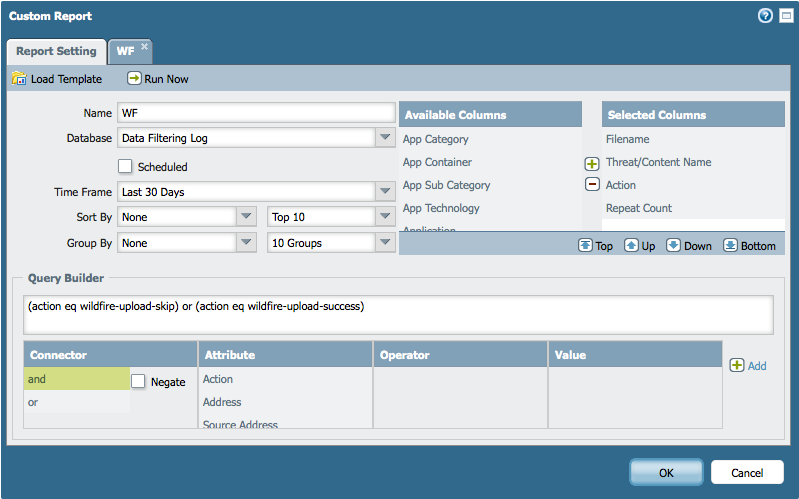Viewport: 799px width, 499px height.
Task: Select Repeat Count in Selected Columns
Action: (x=638, y=208)
